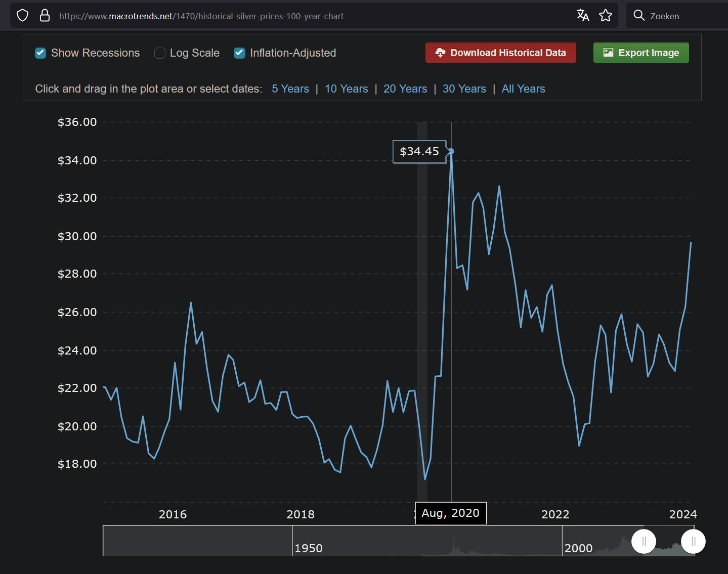Screen dimensions: 728x574
Task: Select the 20 Years date range
Action: point(405,89)
